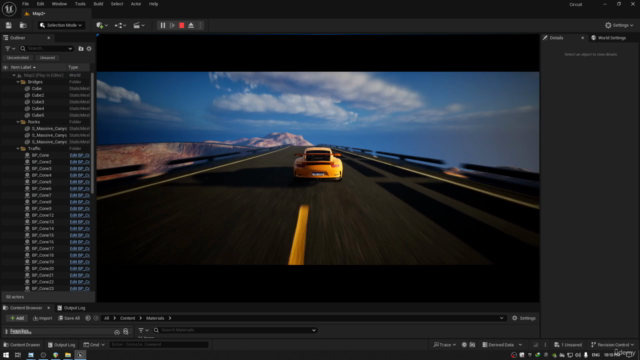Image resolution: width=640 pixels, height=360 pixels.
Task: Click the Browse content icon next to Save
Action: [x=23, y=25]
